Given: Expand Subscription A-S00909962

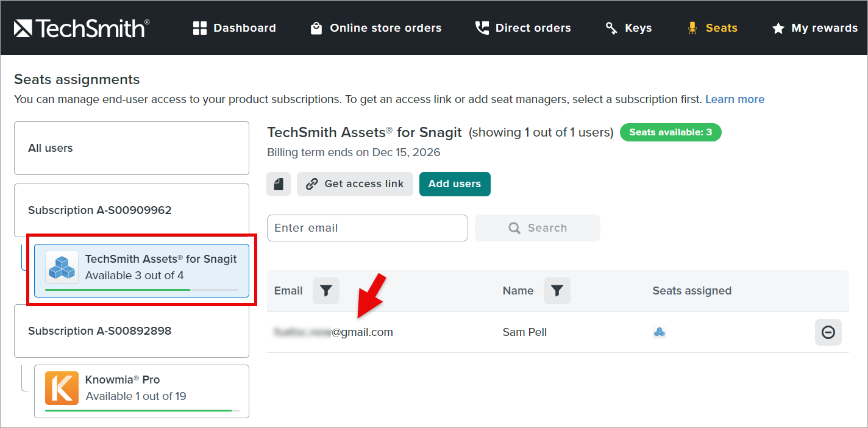Looking at the screenshot, I should click(132, 210).
